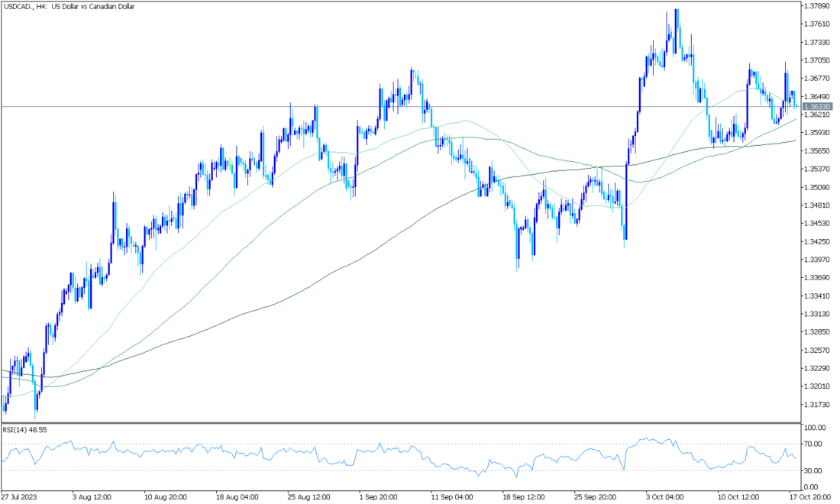Click the 1.35930 price axis label
This screenshot has height=504, width=840.
pyautogui.click(x=817, y=132)
